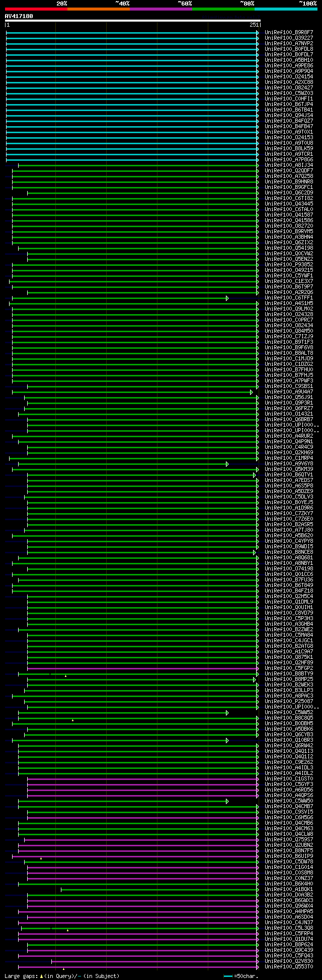
Task: Click the purple alignment bar for A4QPS6
Action: click(142, 796)
